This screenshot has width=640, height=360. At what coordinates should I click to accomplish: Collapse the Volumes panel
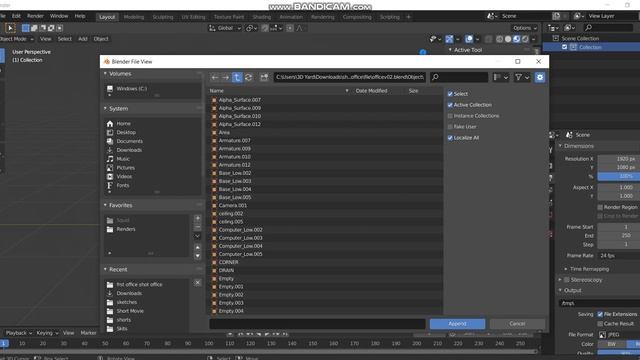105,74
